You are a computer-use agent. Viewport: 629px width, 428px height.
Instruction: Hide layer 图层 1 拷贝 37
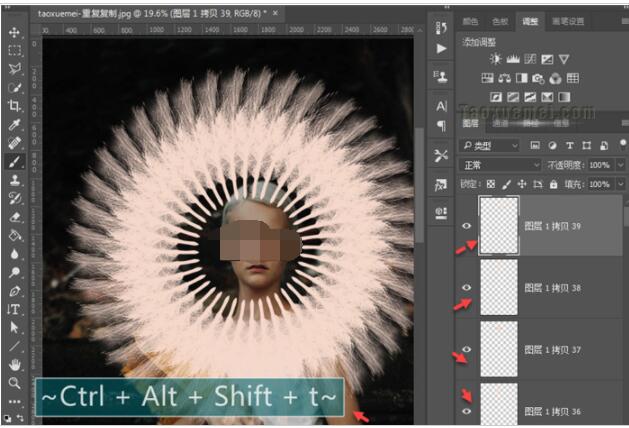tap(466, 349)
